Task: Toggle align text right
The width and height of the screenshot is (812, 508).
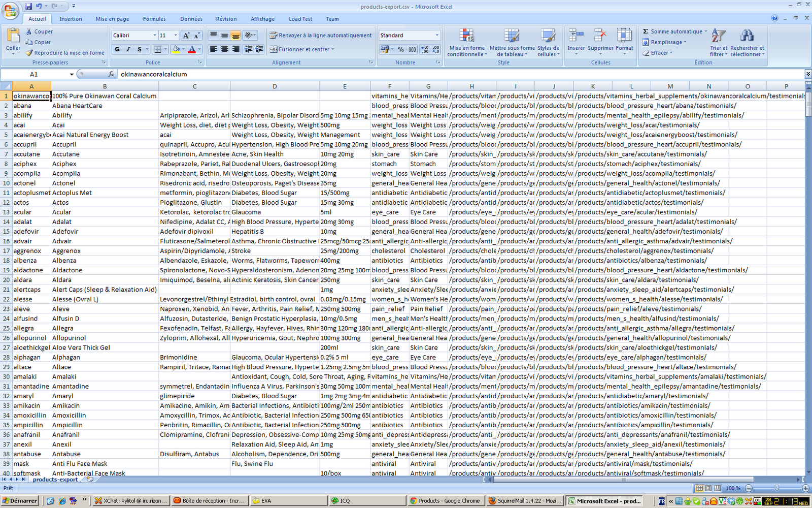Action: pos(236,49)
